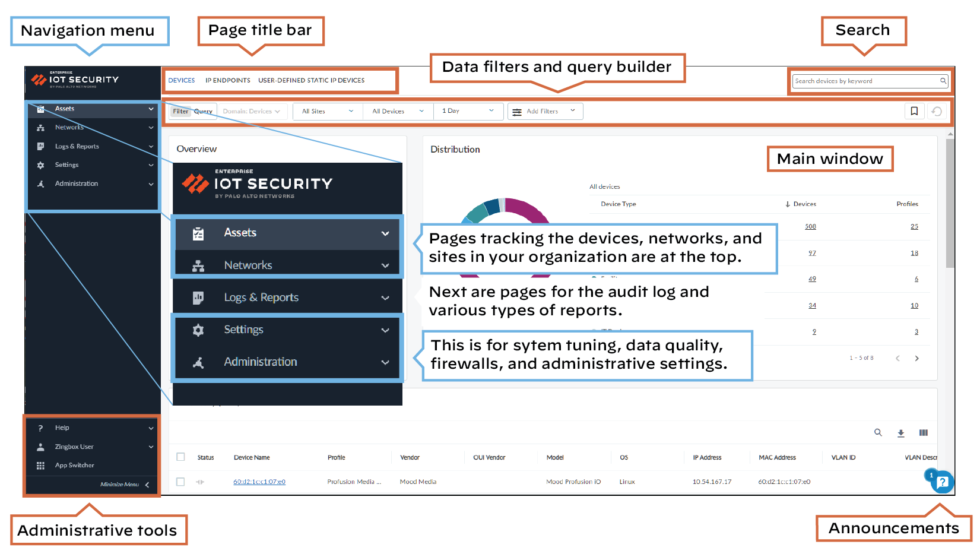Select the USER-DEFINED STATIC IP DEVICES tab
Image resolution: width=980 pixels, height=557 pixels.
click(312, 80)
